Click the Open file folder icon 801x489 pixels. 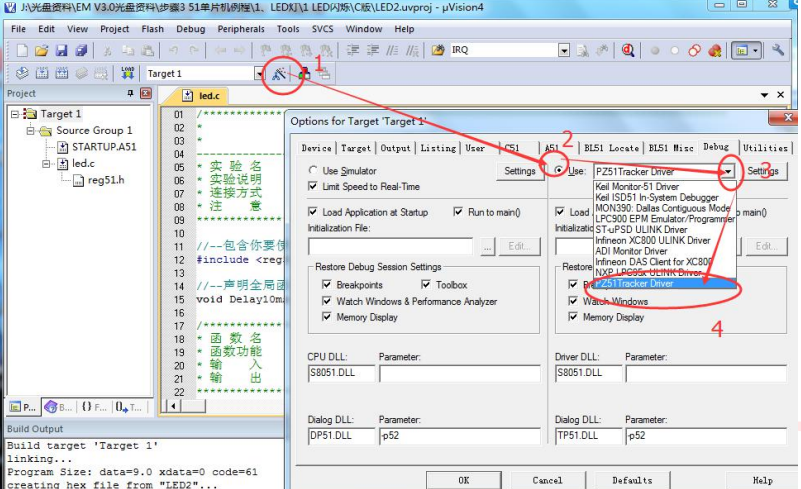[42, 50]
